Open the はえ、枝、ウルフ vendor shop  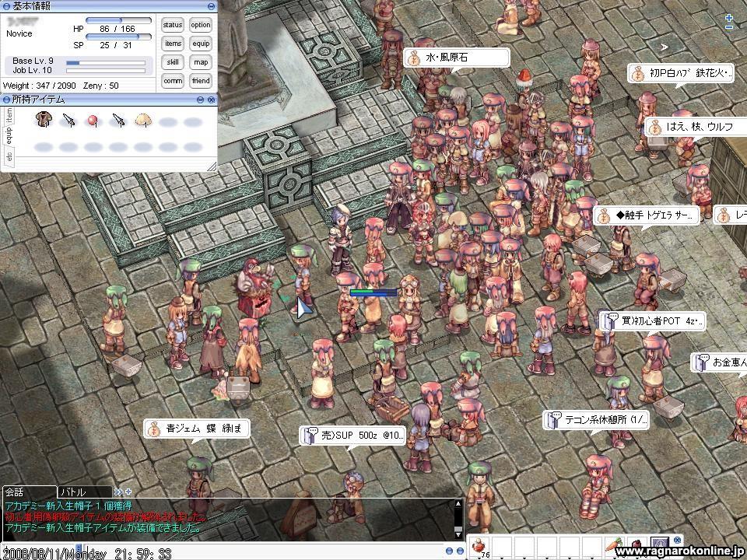(696, 127)
